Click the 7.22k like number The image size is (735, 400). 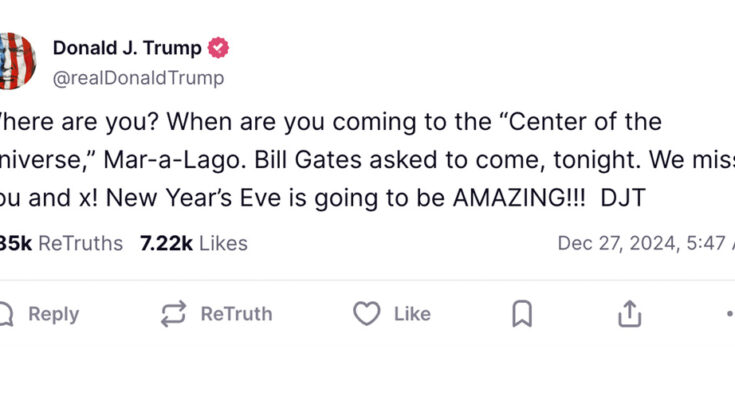pyautogui.click(x=166, y=243)
